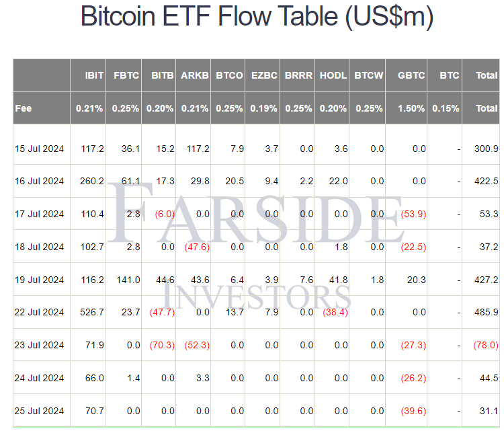Select the ARKB column header
This screenshot has height=431, width=504.
[195, 75]
